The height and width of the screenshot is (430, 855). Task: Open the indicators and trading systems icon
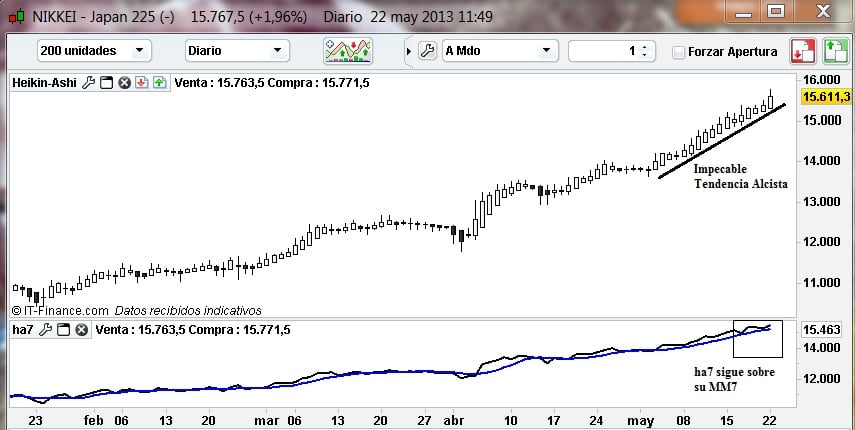[348, 51]
